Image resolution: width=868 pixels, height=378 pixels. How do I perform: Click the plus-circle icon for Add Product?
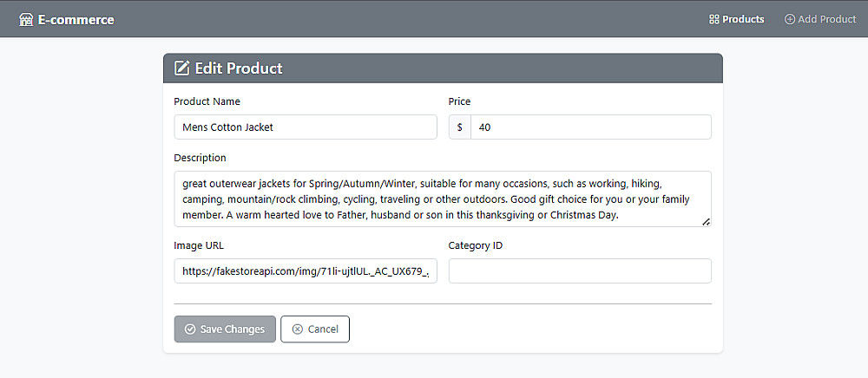click(x=790, y=19)
